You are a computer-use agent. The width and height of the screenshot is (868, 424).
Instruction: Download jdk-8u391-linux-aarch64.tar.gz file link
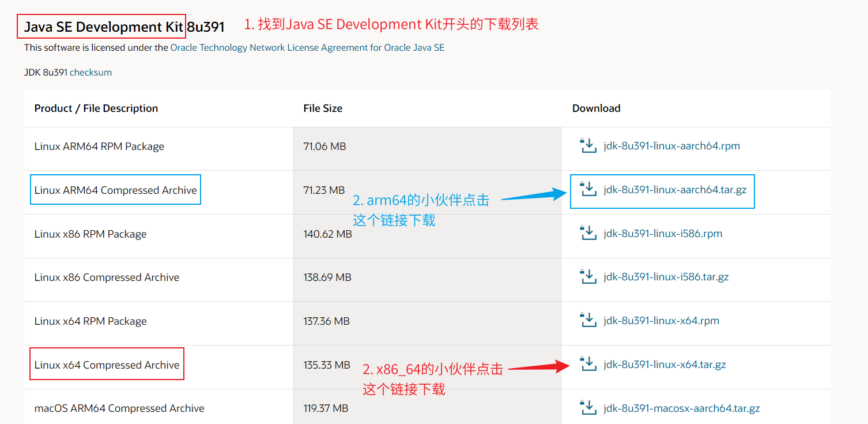[675, 189]
